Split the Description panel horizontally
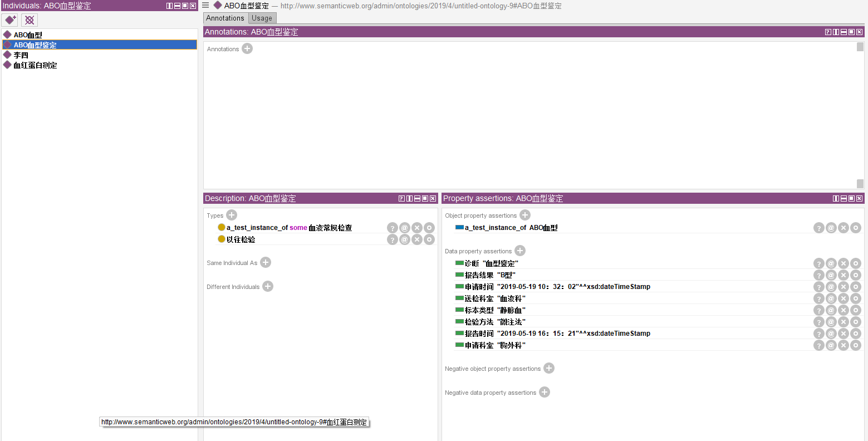 (x=417, y=198)
